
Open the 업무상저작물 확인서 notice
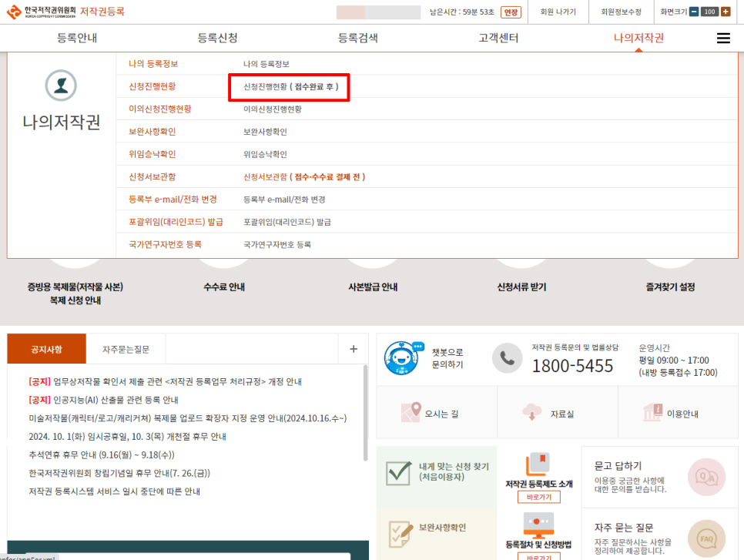(165, 381)
